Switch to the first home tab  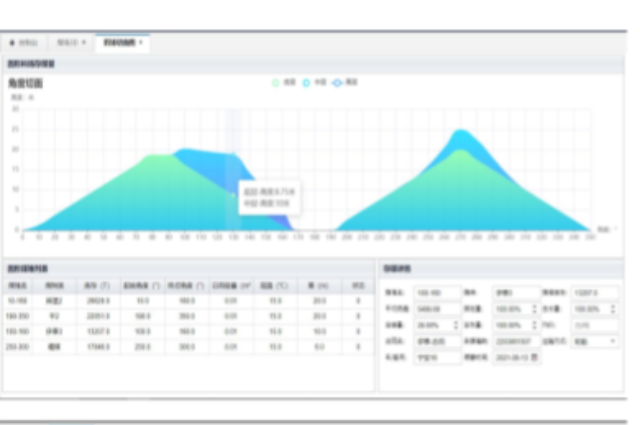click(27, 43)
